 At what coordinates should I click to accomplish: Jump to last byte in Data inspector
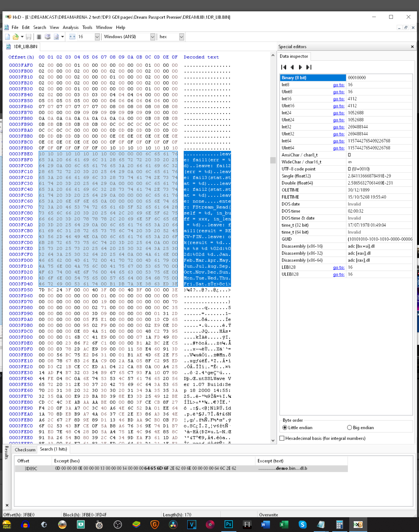coord(309,67)
